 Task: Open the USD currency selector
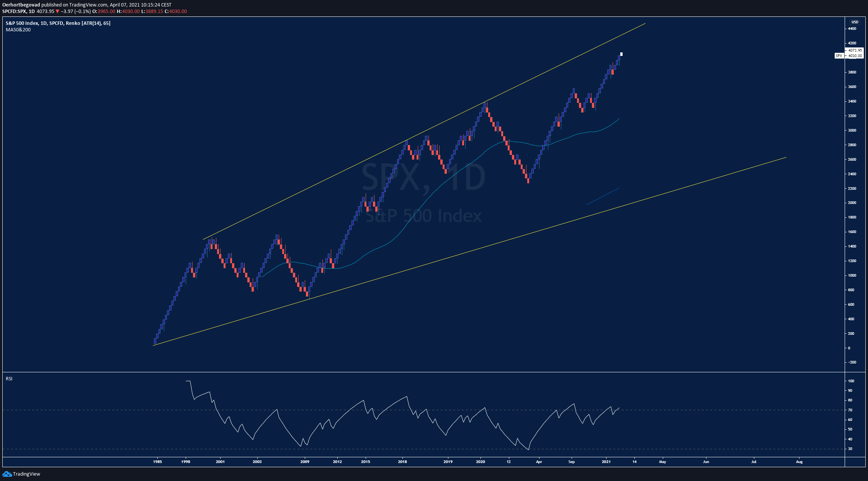coord(855,22)
